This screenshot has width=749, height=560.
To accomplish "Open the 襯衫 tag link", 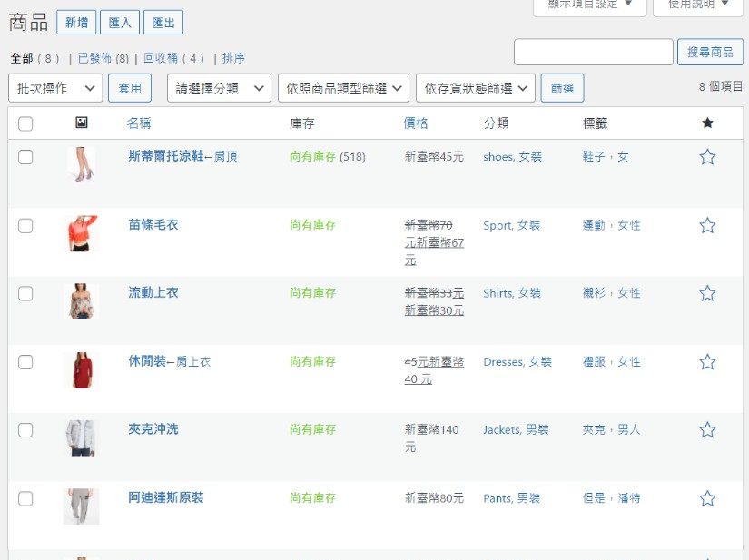I will [x=594, y=293].
